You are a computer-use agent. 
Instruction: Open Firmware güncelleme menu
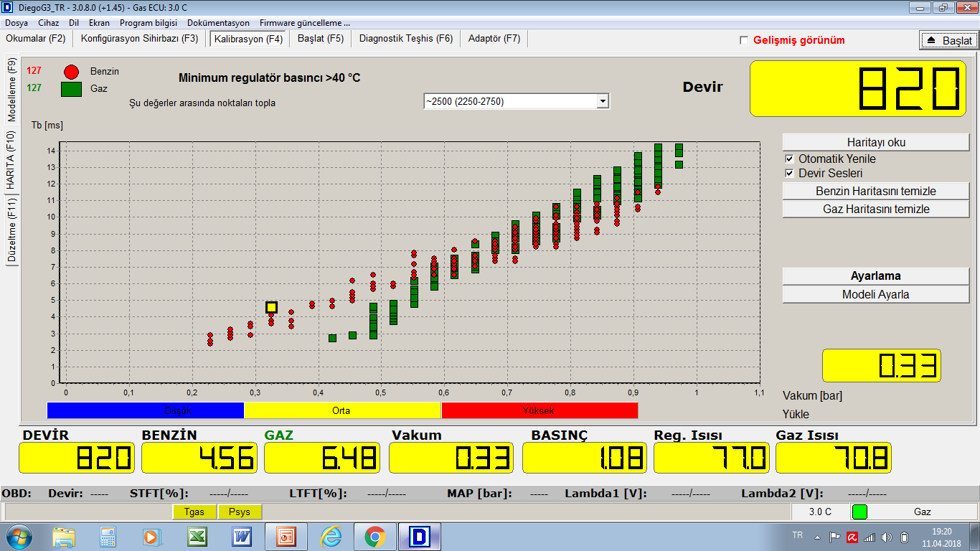tap(305, 23)
